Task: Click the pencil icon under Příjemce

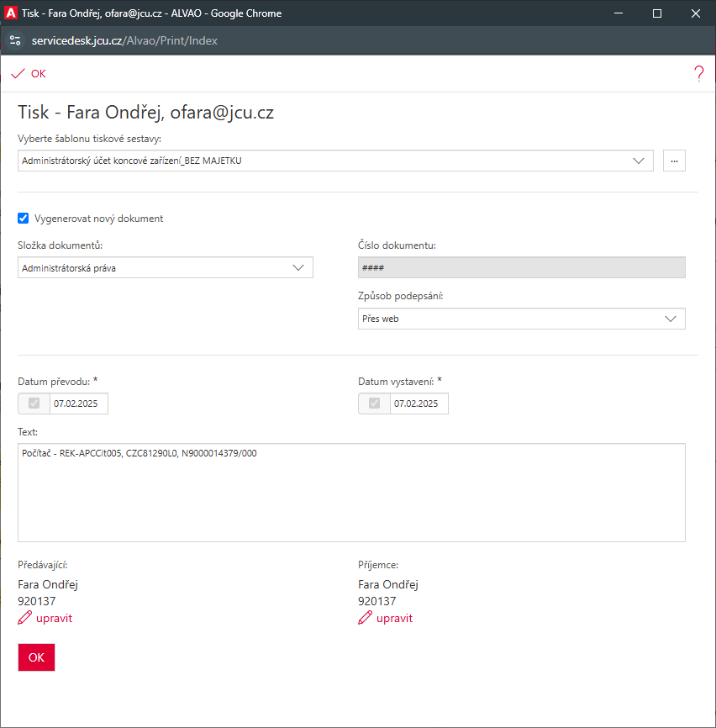Action: coord(365,619)
